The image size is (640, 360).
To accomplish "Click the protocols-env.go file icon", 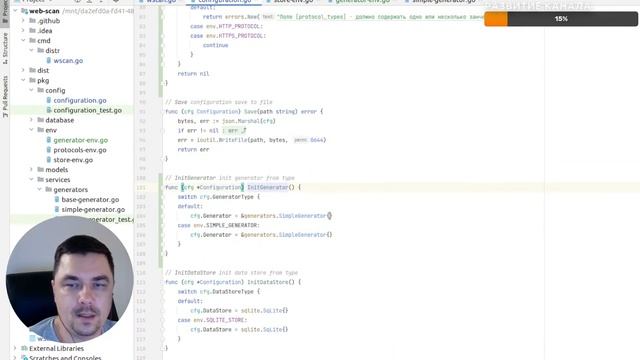I will pyautogui.click(x=49, y=150).
